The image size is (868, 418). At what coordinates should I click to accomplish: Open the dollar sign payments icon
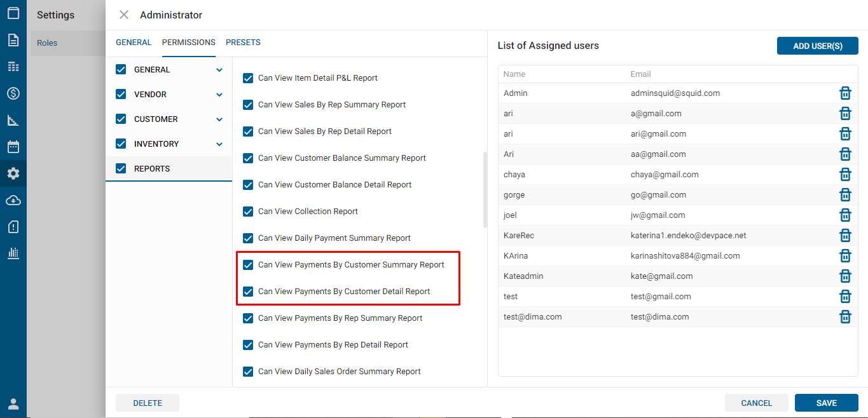[x=13, y=93]
